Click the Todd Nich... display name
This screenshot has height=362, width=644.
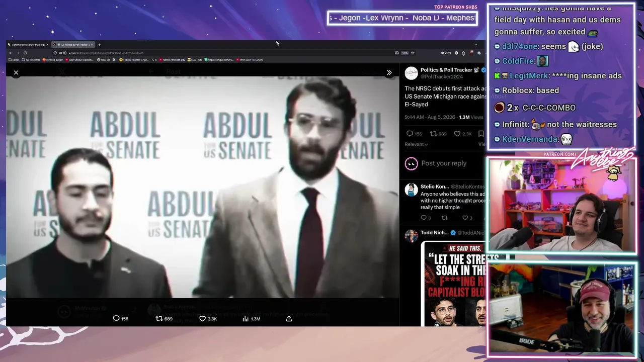click(x=434, y=233)
